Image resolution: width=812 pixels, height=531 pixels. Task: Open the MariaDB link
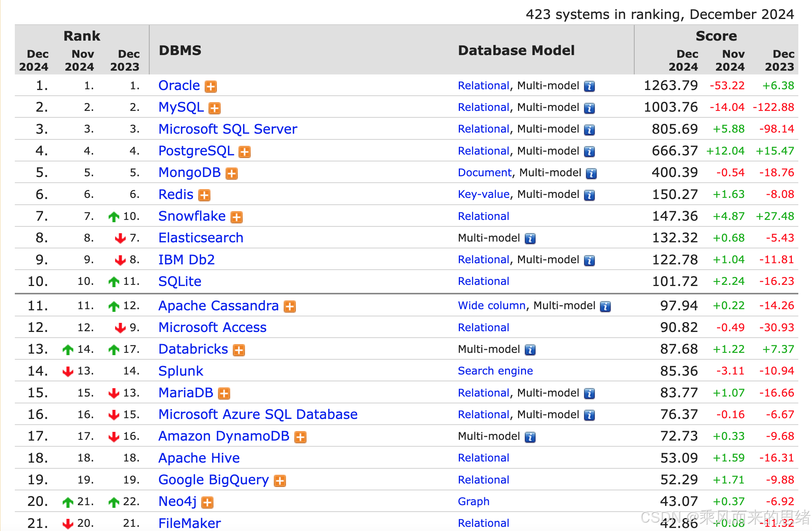coord(186,393)
